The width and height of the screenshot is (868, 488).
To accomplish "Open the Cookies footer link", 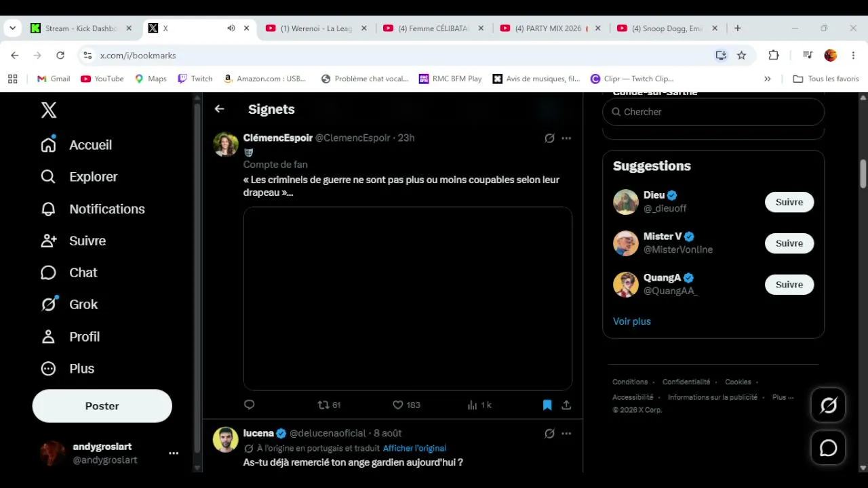I will click(x=738, y=382).
